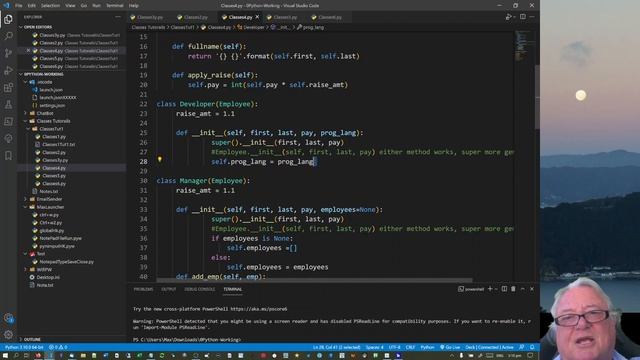Switch to the Classes5.py editor tab

285,17
